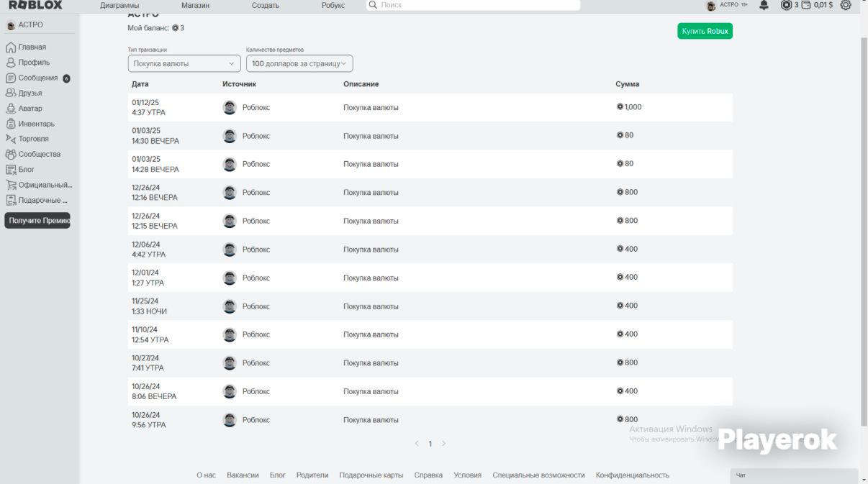Image resolution: width=868 pixels, height=484 pixels.
Task: Click the Роблокс avatar in the 01/12/25 row
Action: (x=230, y=107)
